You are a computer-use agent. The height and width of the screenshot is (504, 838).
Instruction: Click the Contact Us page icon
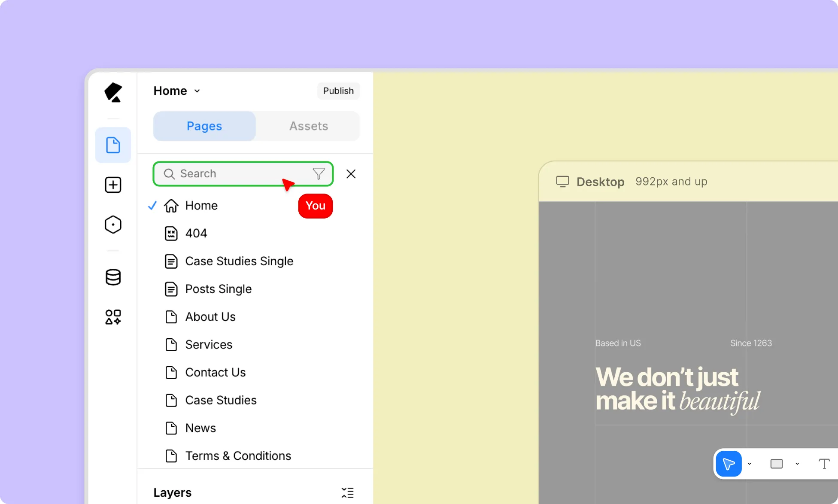coord(171,373)
